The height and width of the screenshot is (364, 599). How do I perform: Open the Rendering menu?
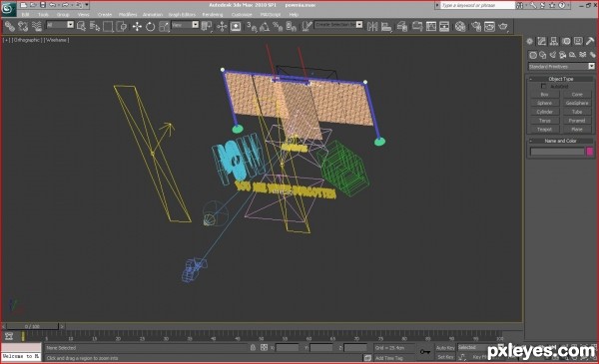[213, 15]
